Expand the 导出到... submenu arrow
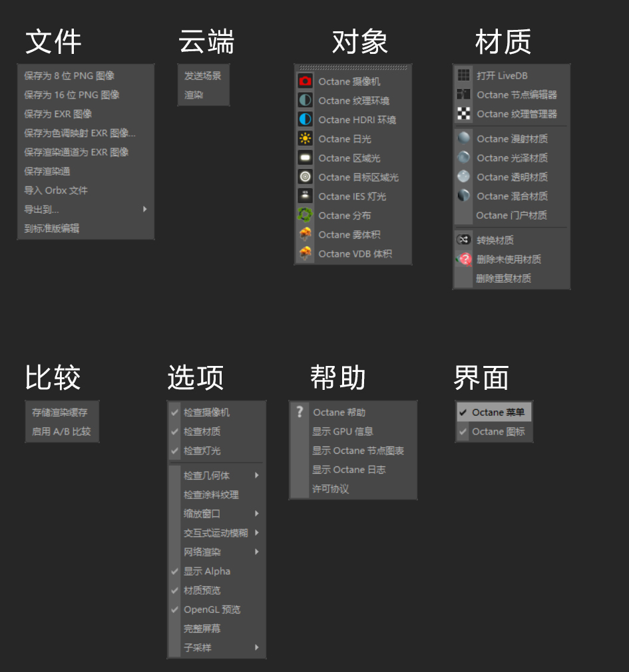Viewport: 629px width, 672px height. (145, 209)
